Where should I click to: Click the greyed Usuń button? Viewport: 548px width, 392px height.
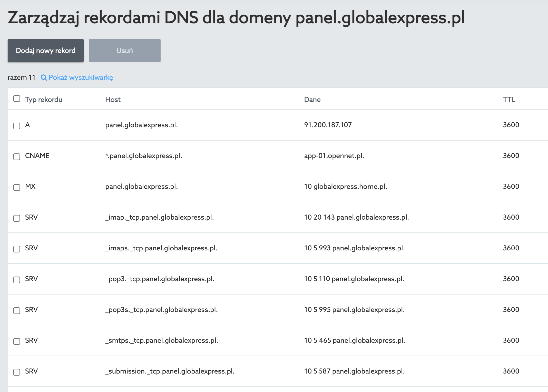click(125, 51)
